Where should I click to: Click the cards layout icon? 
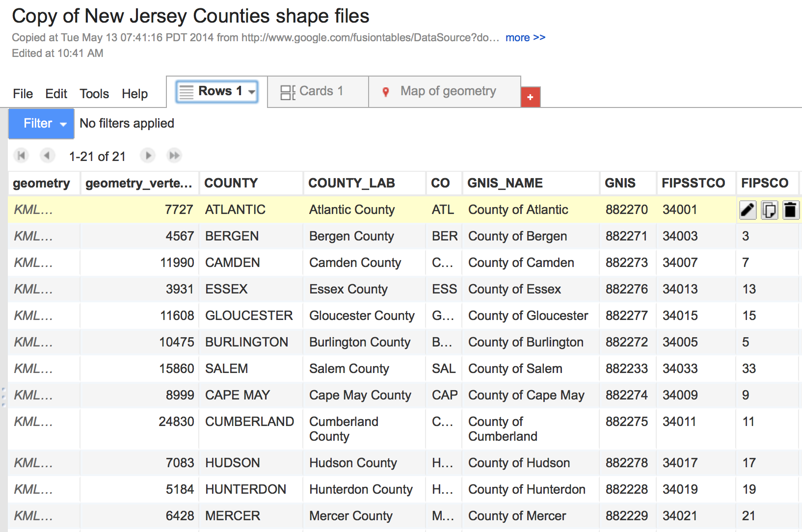288,92
